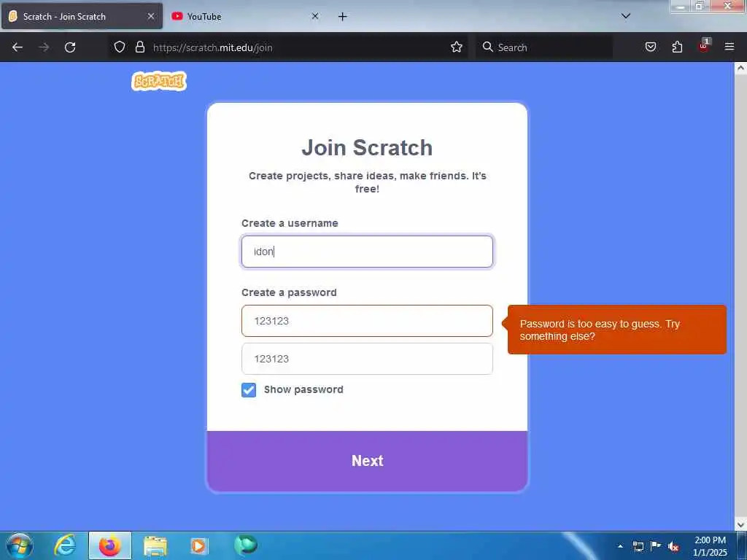The height and width of the screenshot is (560, 747).
Task: Select the Scratch - Join Scratch tab
Action: click(x=82, y=16)
